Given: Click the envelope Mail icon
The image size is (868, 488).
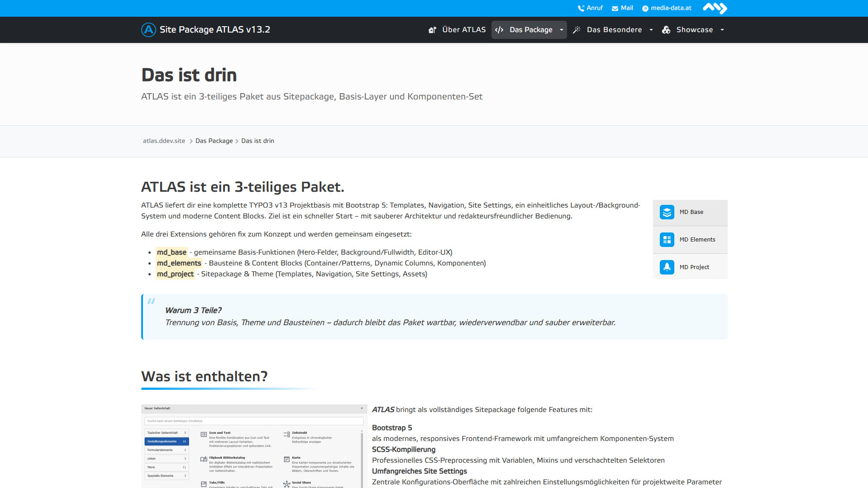Looking at the screenshot, I should [x=615, y=8].
